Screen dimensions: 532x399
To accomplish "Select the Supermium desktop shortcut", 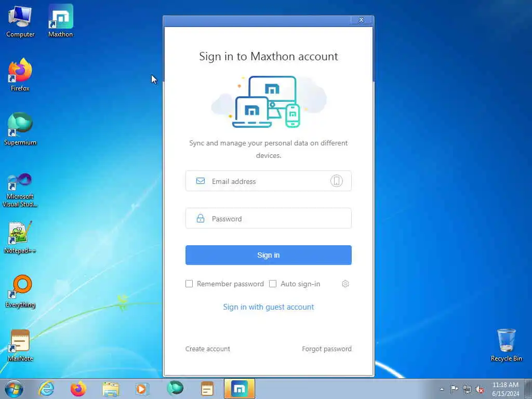I will click(x=20, y=129).
